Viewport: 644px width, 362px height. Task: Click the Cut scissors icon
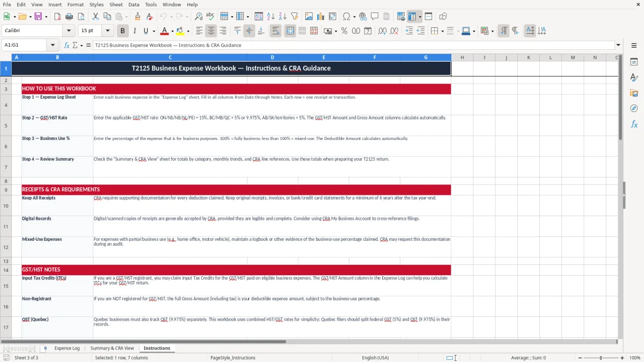[96, 17]
